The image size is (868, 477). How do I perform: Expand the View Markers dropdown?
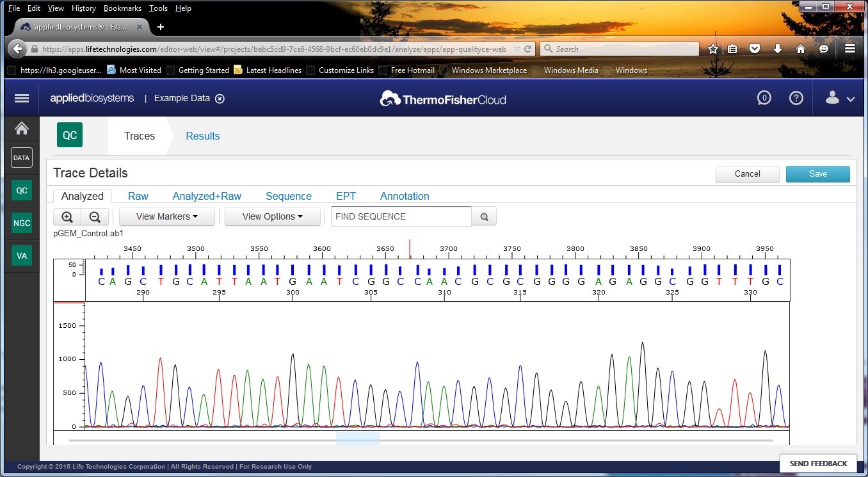(166, 216)
